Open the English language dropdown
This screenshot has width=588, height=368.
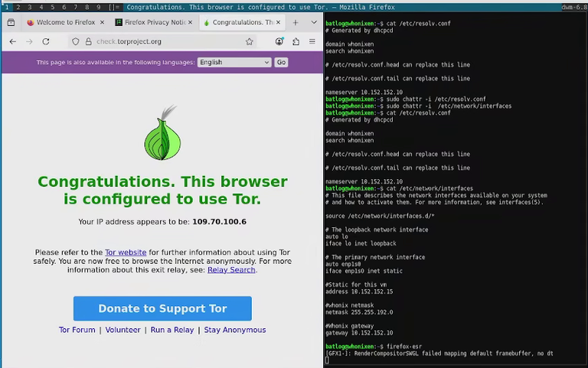(234, 62)
